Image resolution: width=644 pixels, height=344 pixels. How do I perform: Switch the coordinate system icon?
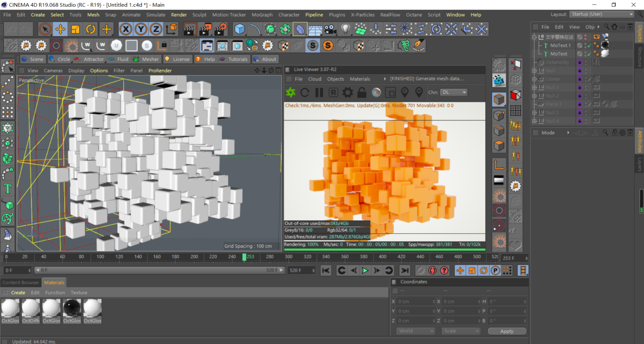(171, 30)
